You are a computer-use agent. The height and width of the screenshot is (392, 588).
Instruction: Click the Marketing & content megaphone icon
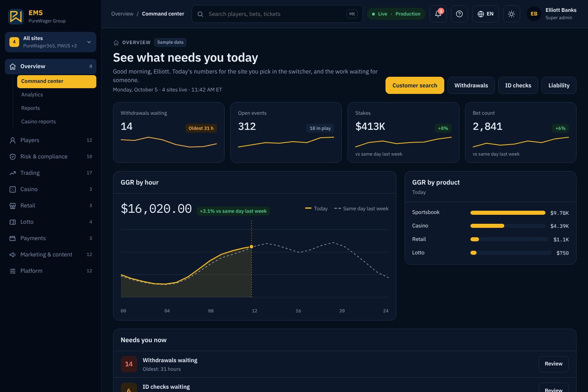tap(13, 254)
